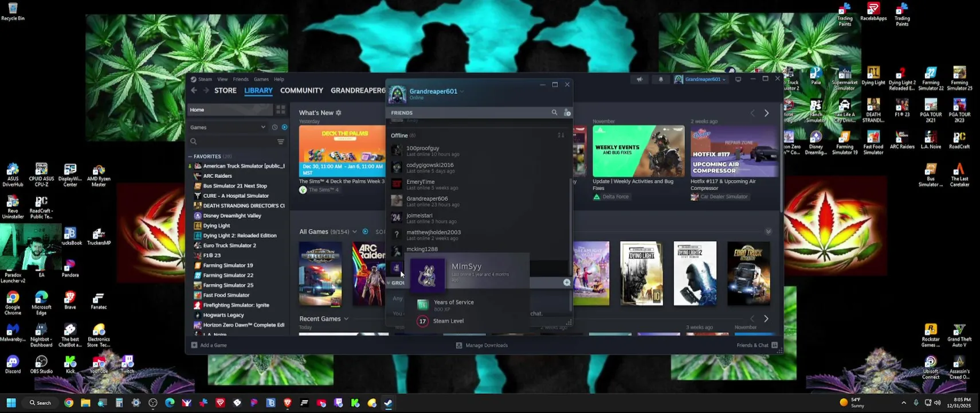Click the library Home button
The width and height of the screenshot is (980, 413).
pos(230,110)
